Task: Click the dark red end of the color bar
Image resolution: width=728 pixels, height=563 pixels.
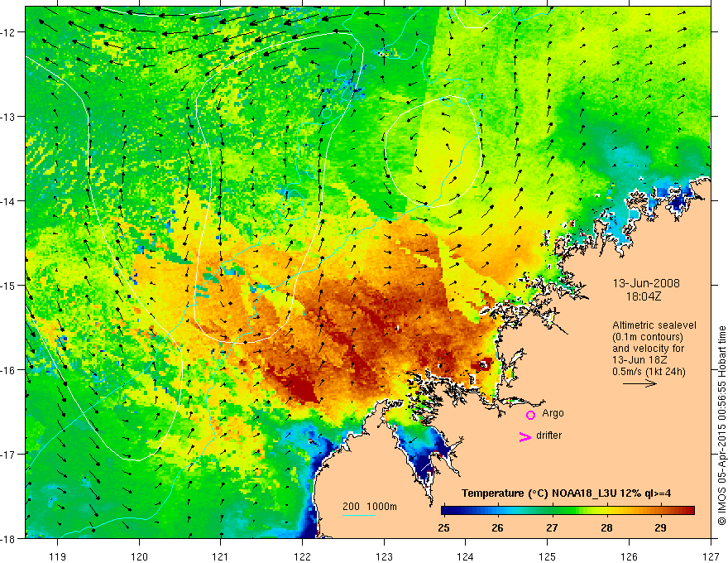Action: (x=689, y=510)
